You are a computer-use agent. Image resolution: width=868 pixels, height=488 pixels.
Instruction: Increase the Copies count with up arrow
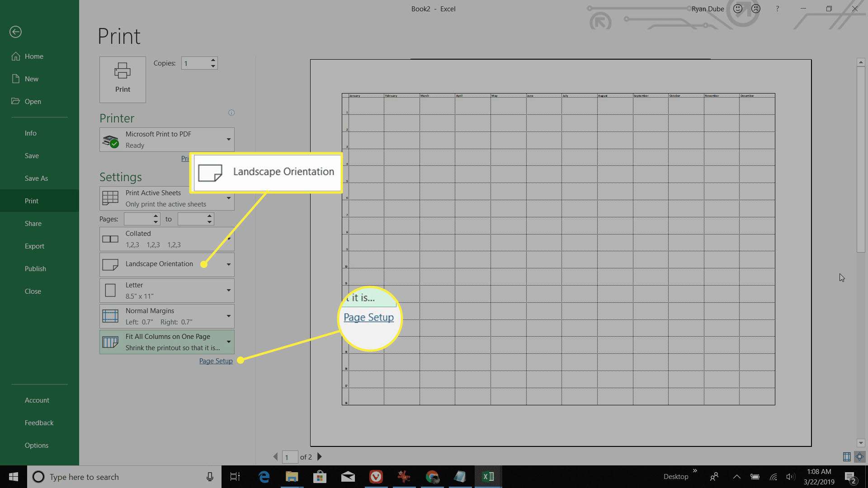213,60
